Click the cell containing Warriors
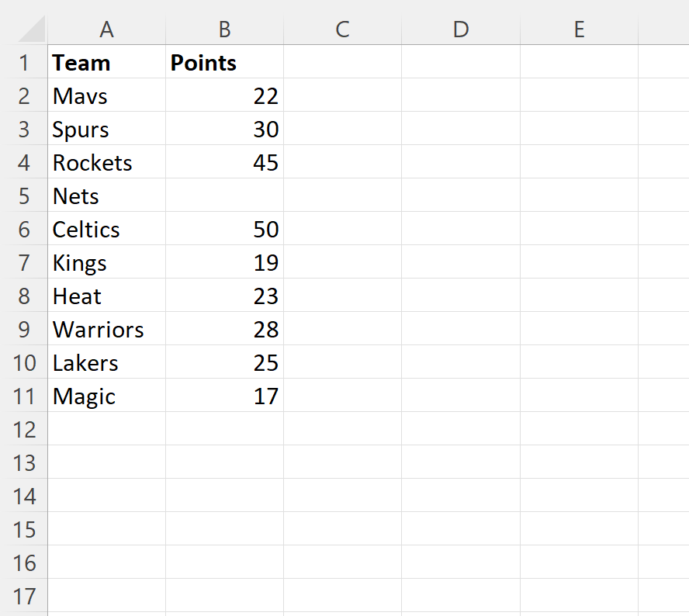The image size is (689, 616). [x=106, y=330]
